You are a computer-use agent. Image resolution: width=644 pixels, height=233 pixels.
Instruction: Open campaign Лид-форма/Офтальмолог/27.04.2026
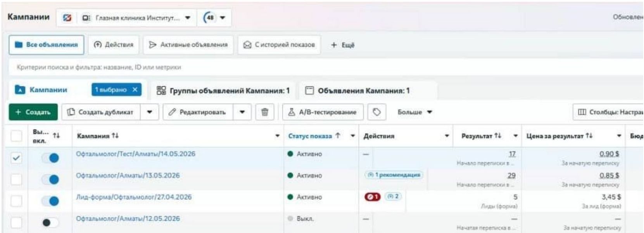134,197
